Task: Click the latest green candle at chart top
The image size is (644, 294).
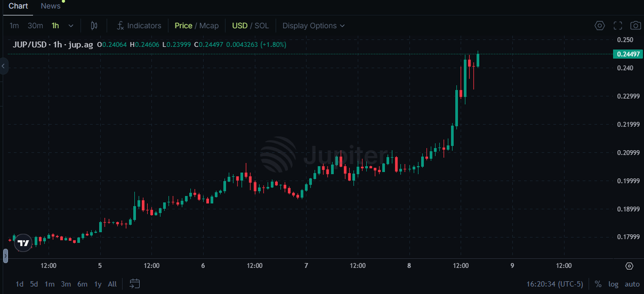Action: tap(478, 60)
